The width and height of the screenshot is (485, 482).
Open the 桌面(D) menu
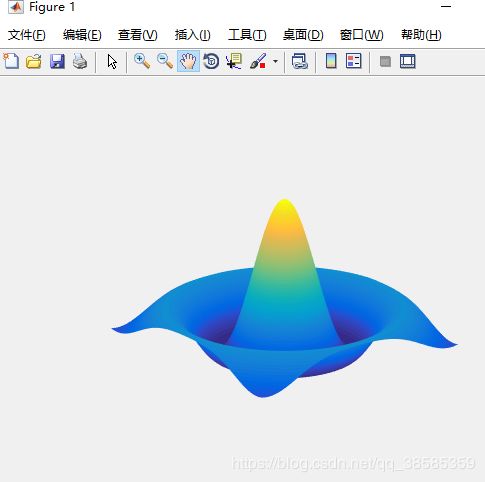click(x=303, y=35)
